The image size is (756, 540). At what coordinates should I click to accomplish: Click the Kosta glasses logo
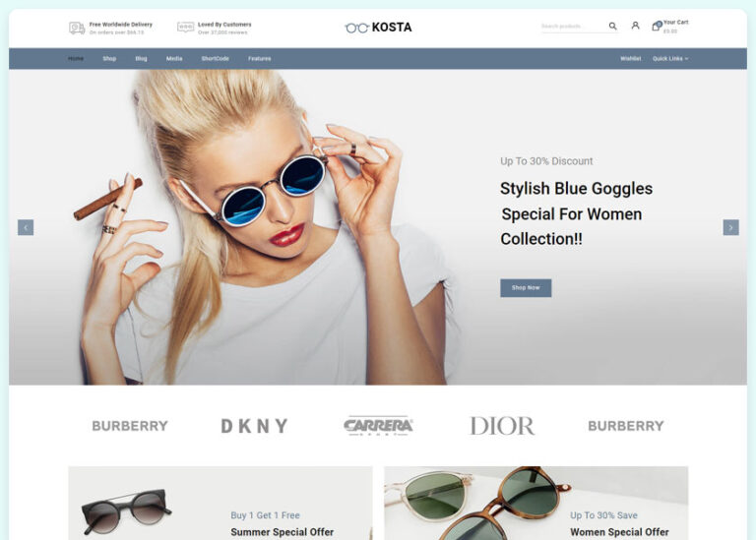(378, 28)
